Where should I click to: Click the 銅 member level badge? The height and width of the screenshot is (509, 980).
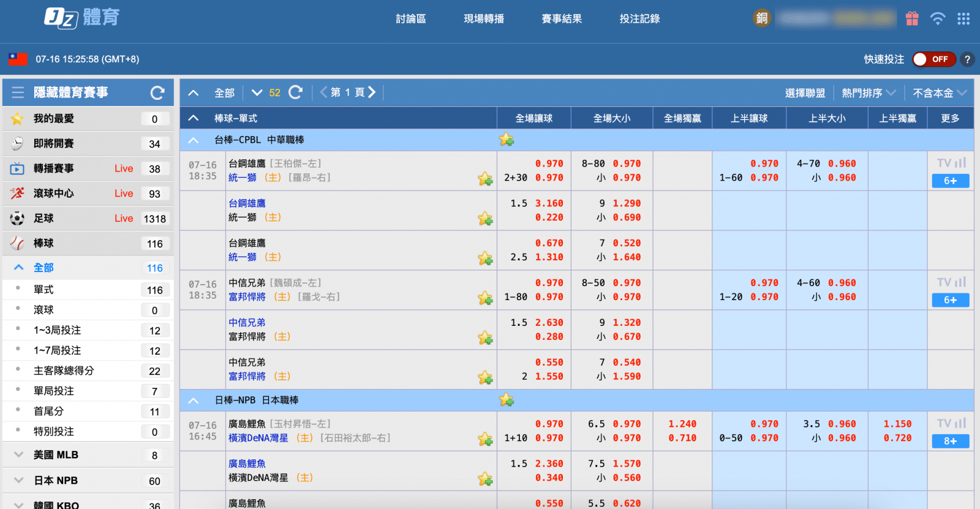coord(762,18)
